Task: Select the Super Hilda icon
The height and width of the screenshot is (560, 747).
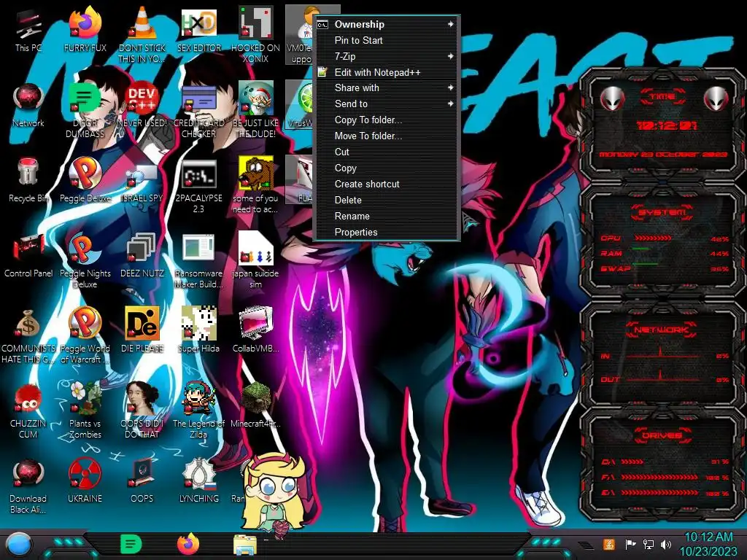Action: coord(199,330)
